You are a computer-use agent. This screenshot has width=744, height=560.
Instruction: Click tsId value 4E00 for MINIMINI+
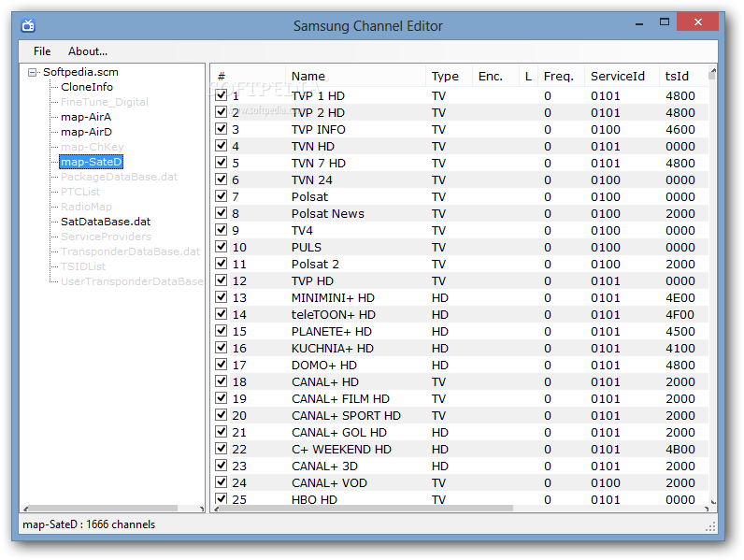pos(680,297)
